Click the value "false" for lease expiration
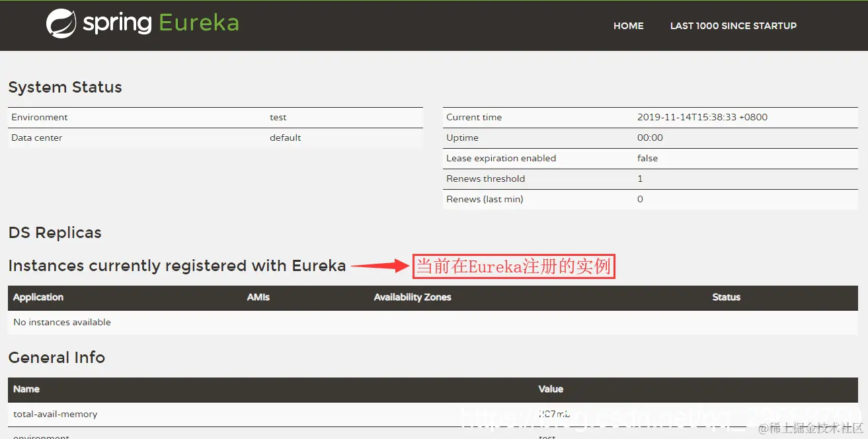Screen dimensions: 868x439 (648, 158)
